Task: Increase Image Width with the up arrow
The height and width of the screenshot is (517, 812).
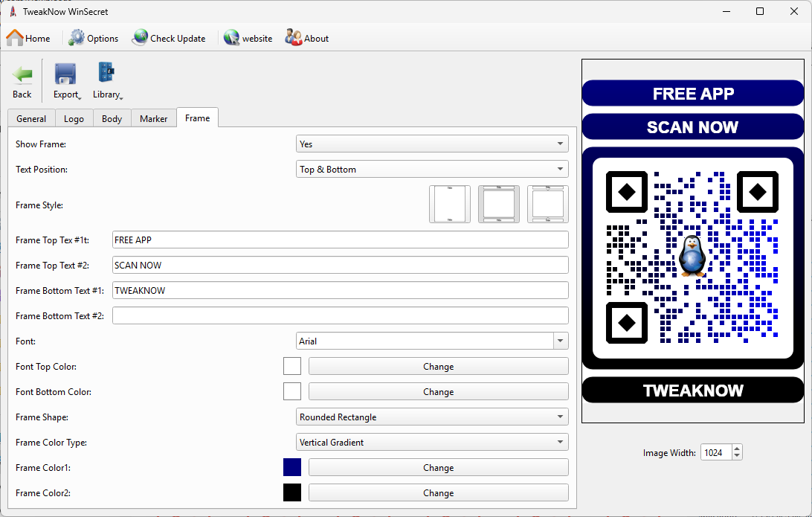Action: (x=737, y=448)
